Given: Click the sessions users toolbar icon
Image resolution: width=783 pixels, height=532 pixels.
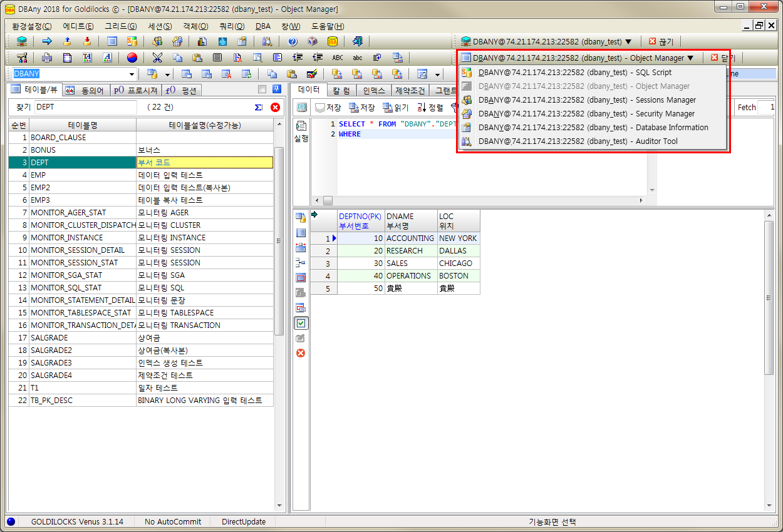Looking at the screenshot, I should tap(157, 42).
